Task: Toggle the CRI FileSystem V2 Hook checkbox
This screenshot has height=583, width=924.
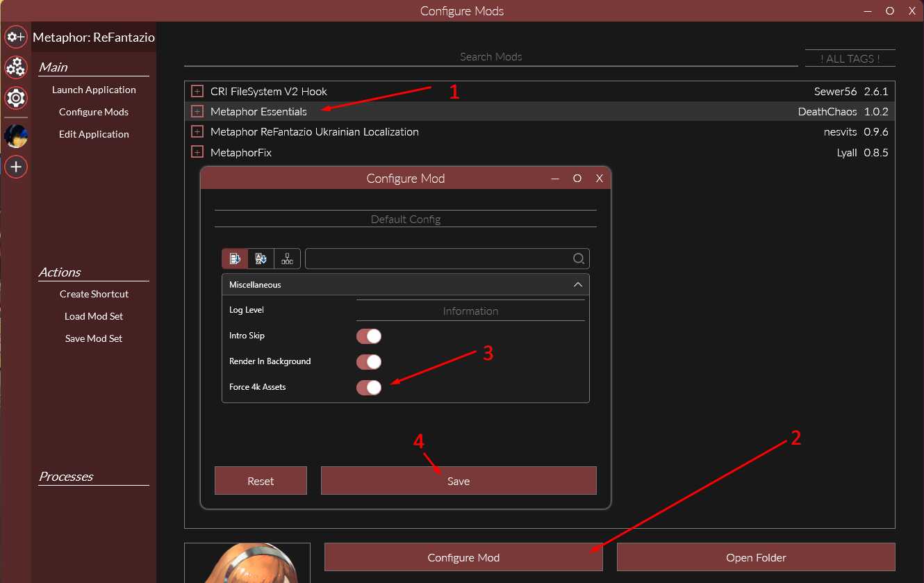Action: tap(197, 91)
